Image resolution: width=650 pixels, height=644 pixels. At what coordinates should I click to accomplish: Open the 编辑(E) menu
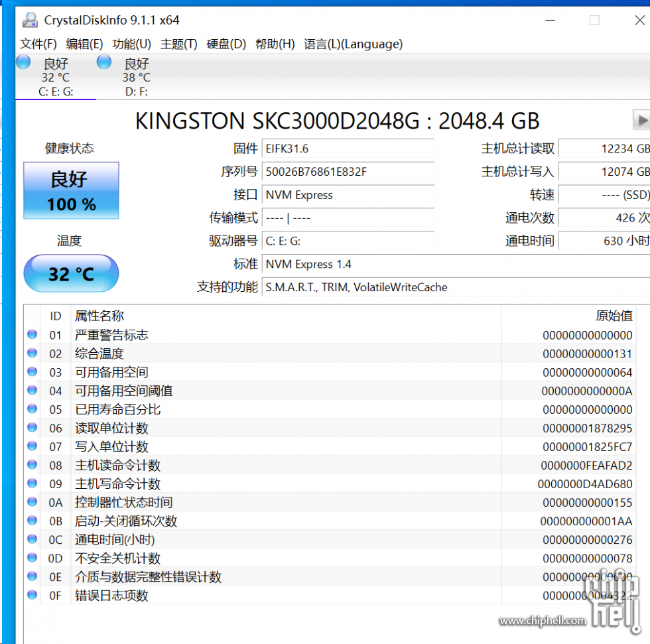[x=84, y=44]
